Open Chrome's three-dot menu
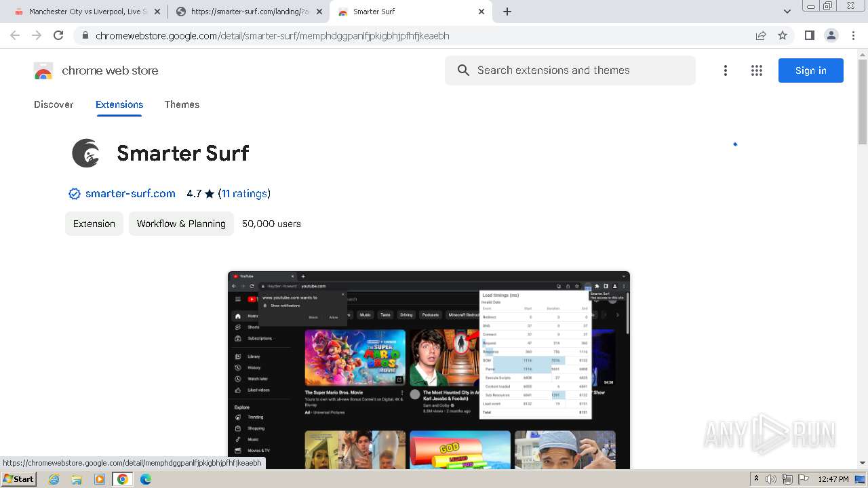Screen dimensions: 868x488 coord(853,35)
